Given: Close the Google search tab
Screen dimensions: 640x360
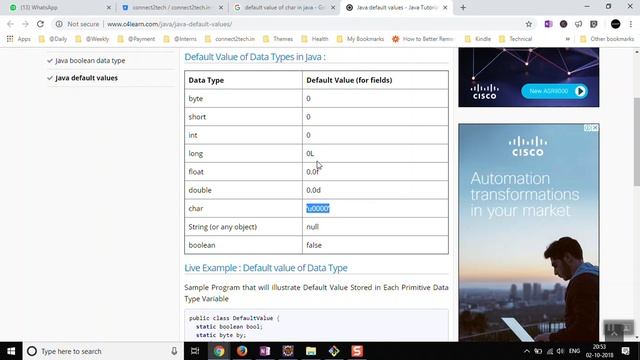Looking at the screenshot, I should [x=333, y=7].
